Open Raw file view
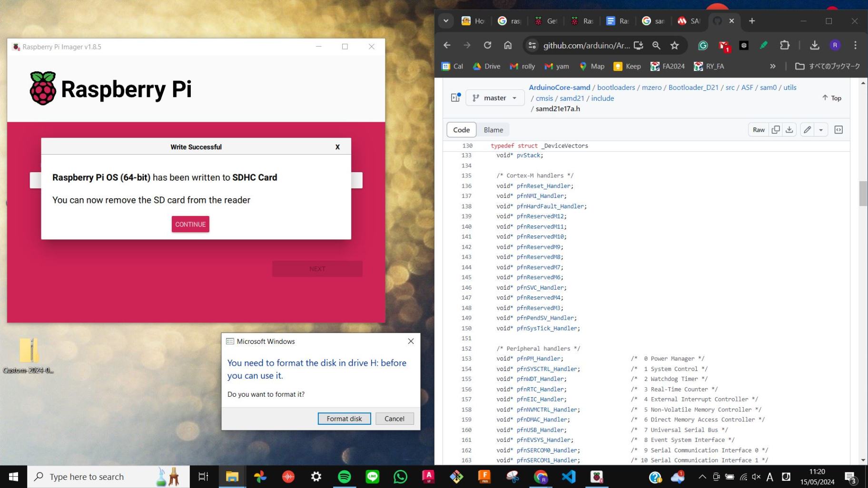The width and height of the screenshot is (868, 488). [759, 130]
